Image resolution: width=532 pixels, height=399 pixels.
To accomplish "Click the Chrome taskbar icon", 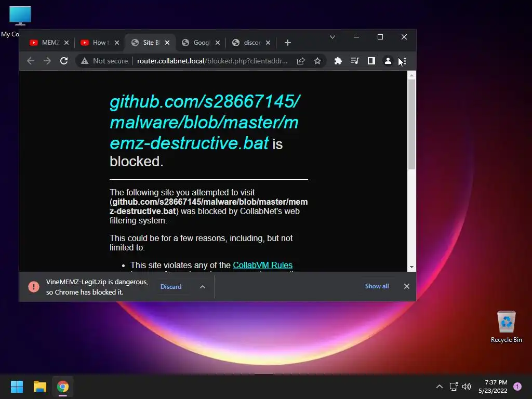I will [63, 387].
